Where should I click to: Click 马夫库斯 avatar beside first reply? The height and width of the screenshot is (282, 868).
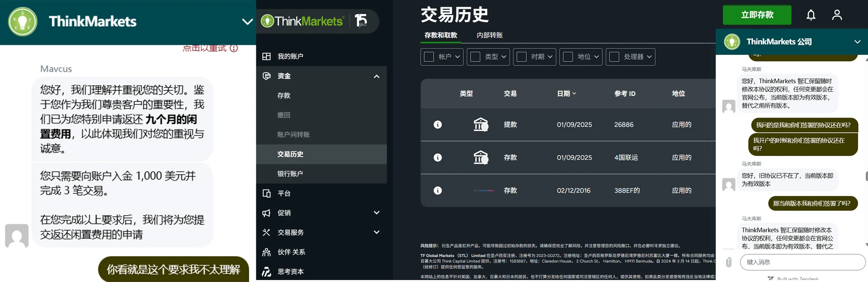tap(729, 106)
